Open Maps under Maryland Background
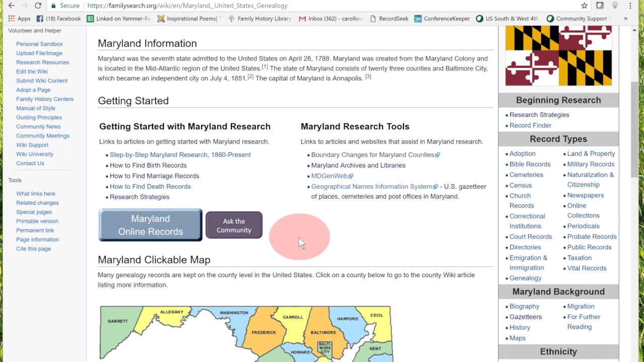The image size is (644, 362). point(518,338)
